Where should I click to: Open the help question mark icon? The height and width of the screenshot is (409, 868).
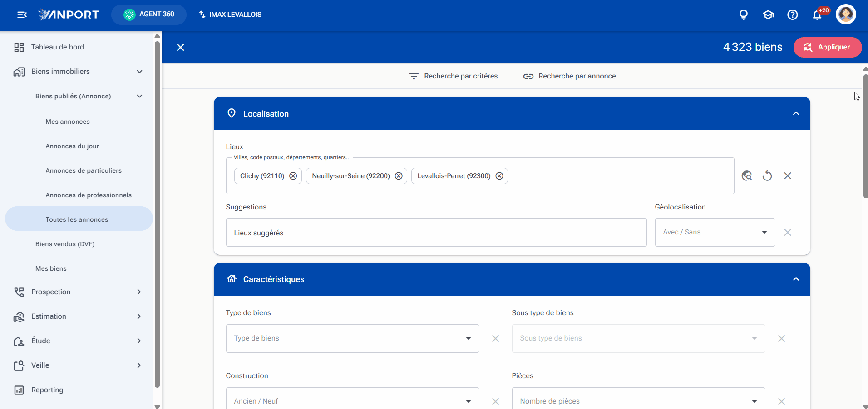(x=793, y=15)
